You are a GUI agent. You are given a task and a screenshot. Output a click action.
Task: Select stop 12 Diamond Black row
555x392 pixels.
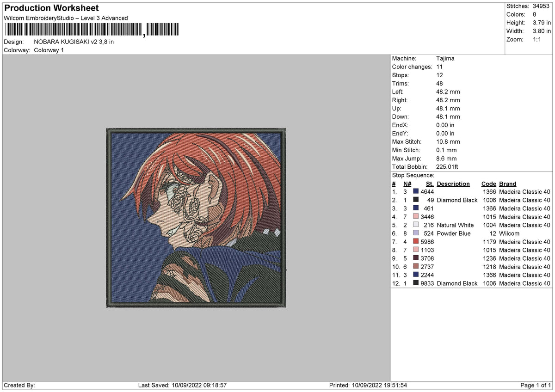pos(471,283)
